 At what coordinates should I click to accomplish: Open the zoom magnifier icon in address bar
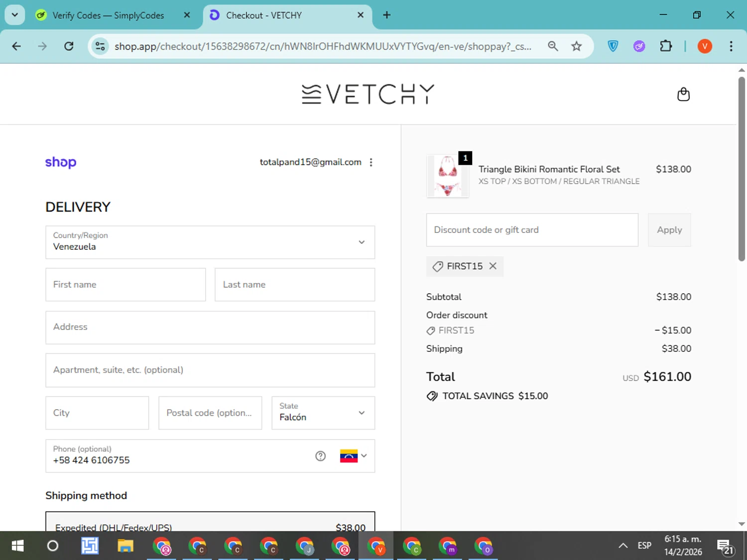[553, 46]
